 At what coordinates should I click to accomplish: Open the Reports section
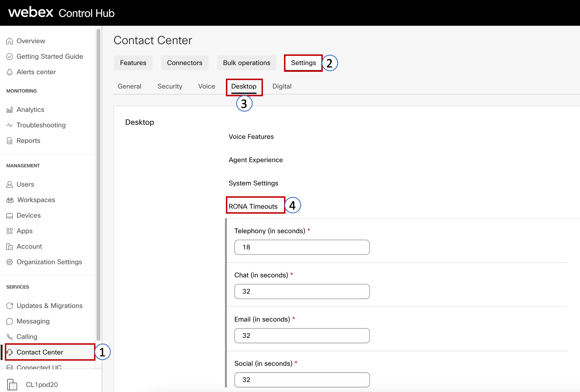pyautogui.click(x=28, y=140)
